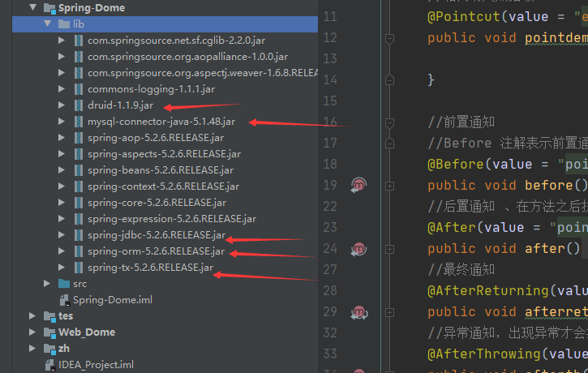Click the spring-expression jar archive icon

point(79,219)
